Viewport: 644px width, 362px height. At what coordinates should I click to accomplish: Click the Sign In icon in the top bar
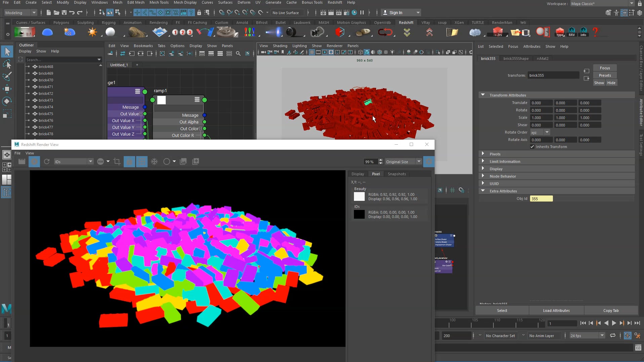point(386,12)
